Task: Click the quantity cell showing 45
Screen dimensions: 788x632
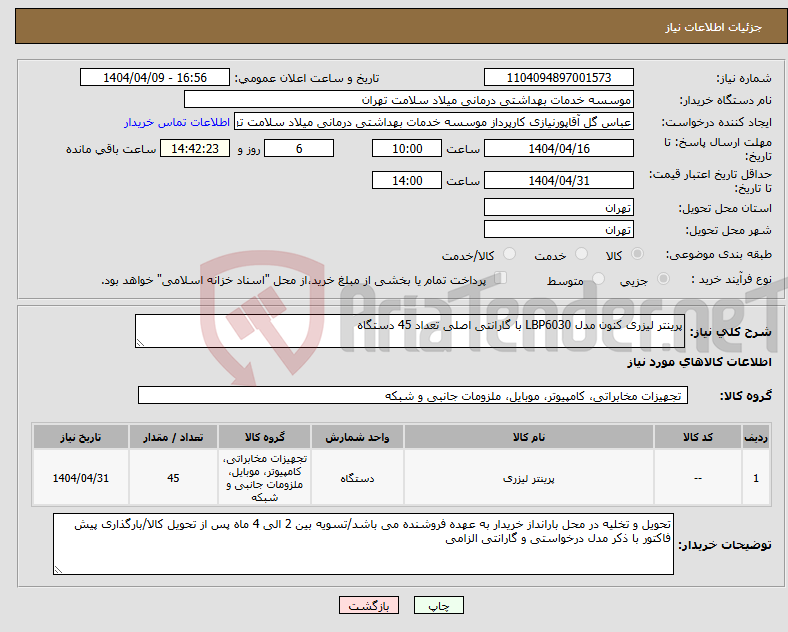Action: 173,478
